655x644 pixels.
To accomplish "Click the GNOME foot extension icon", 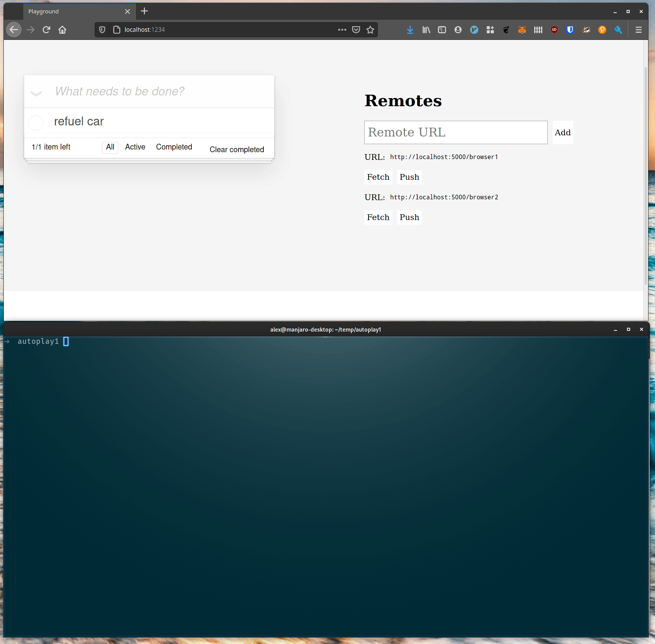I will tap(506, 30).
